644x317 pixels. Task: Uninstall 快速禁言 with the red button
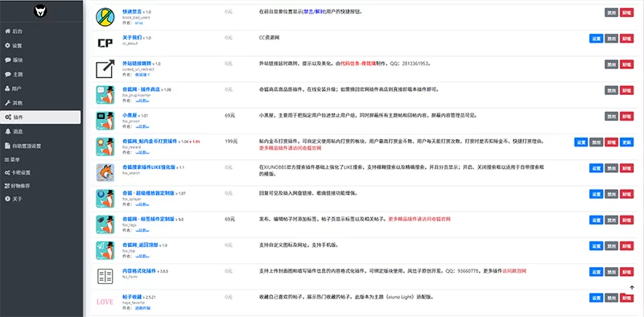coord(626,13)
